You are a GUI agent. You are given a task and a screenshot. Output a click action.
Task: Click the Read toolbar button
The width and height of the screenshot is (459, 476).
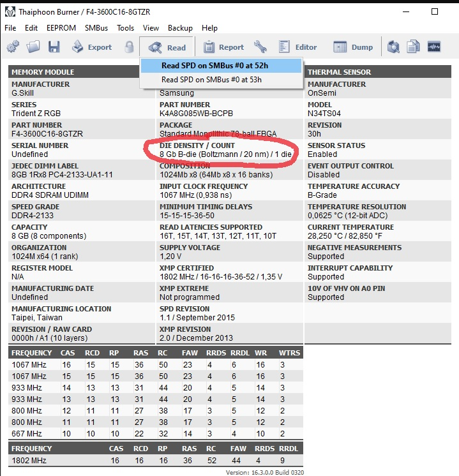pyautogui.click(x=167, y=47)
